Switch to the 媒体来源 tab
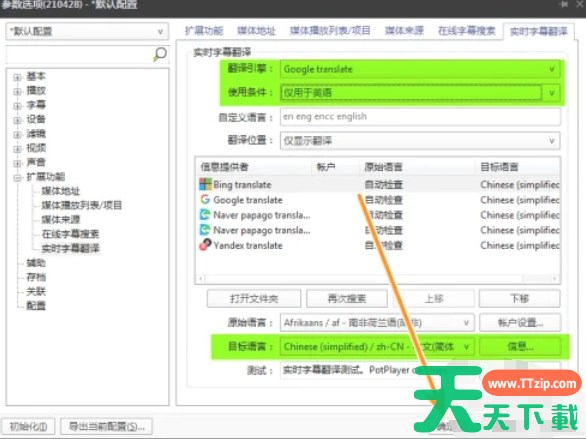This screenshot has width=586, height=439. [404, 31]
